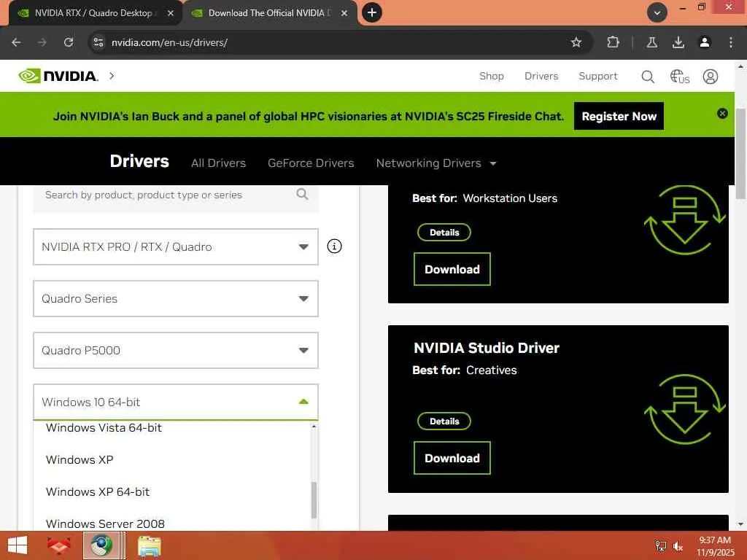Viewport: 747px width, 560px height.
Task: Open the NVIDIA account icon
Action: click(x=711, y=77)
